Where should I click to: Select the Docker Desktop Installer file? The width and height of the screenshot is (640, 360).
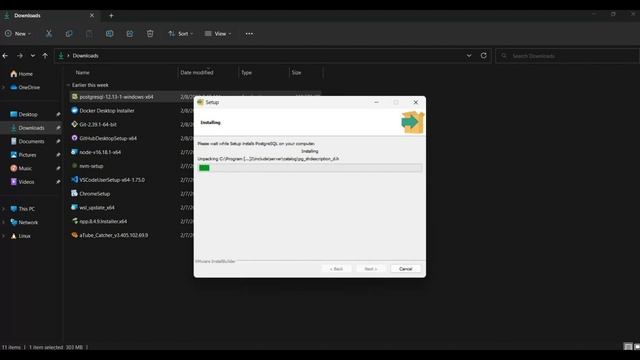point(107,111)
